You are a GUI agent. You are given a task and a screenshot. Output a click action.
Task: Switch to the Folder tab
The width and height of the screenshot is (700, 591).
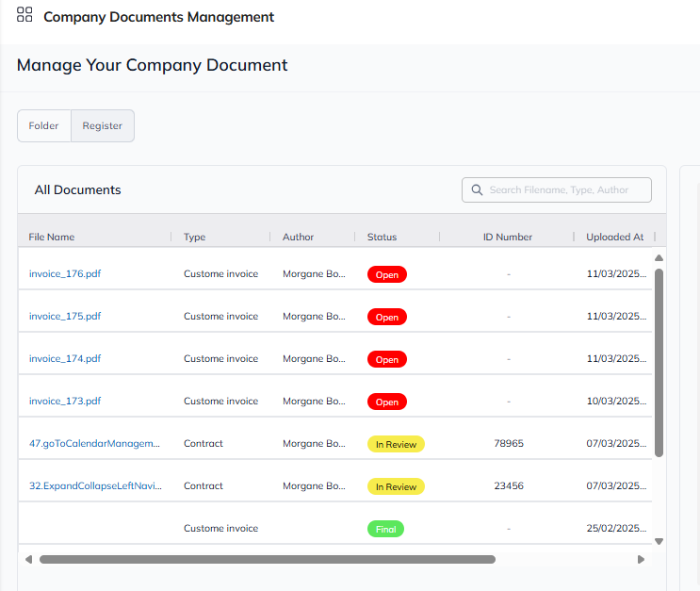[x=44, y=126]
